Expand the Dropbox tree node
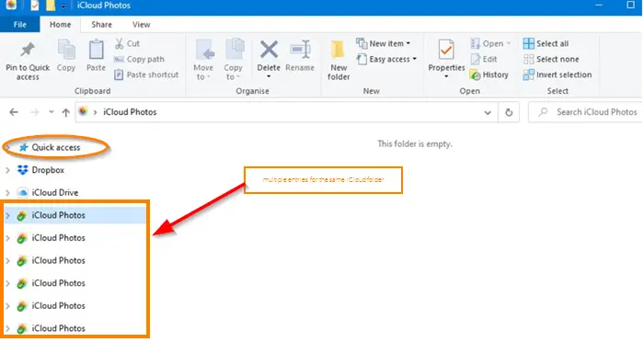644x342 pixels. [x=7, y=170]
